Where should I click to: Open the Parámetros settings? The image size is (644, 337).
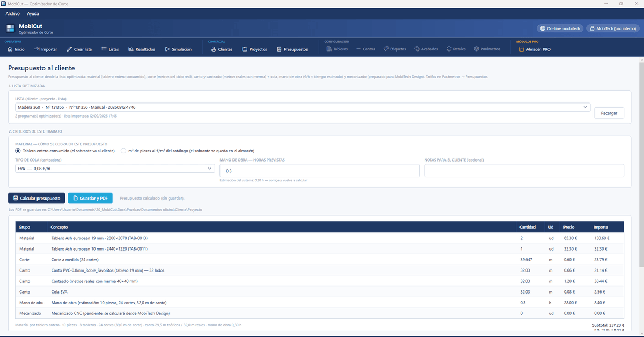[487, 49]
